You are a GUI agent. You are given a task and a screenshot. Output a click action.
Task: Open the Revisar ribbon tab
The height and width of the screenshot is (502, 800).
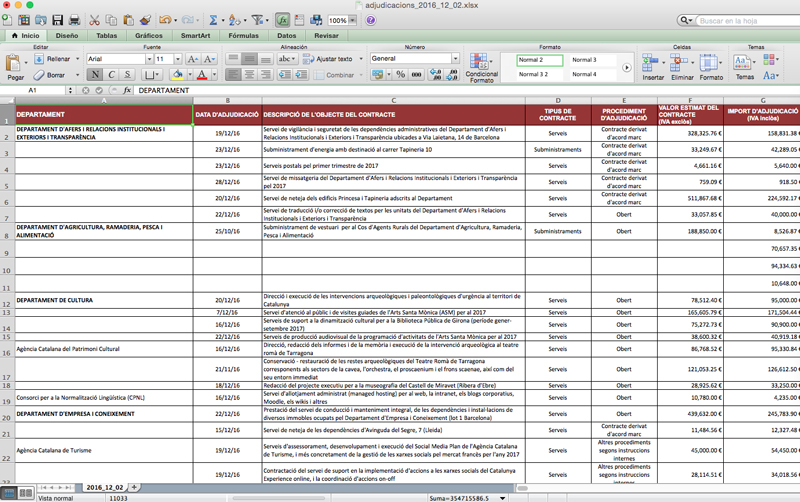tap(326, 36)
